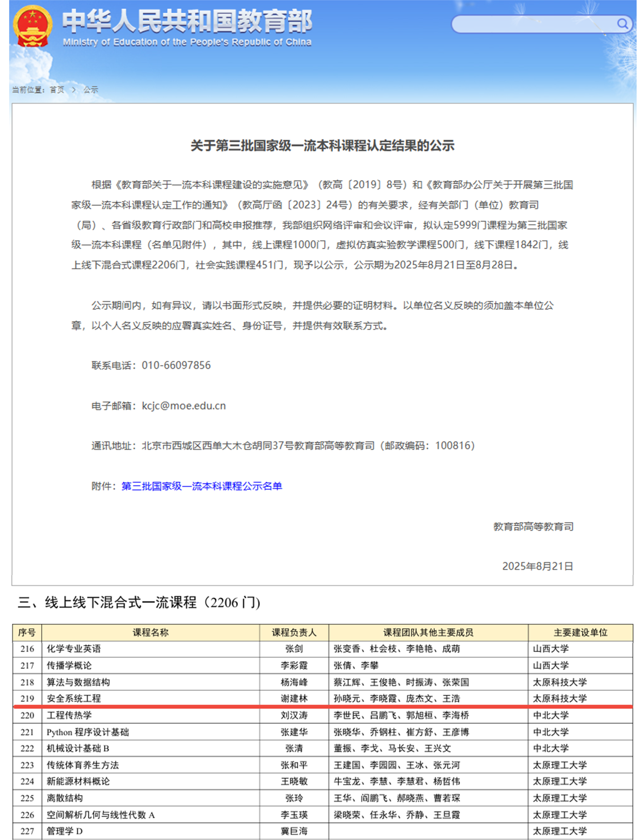Click the 课程团队其他主要成员 column header
The image size is (641, 840).
tap(428, 633)
